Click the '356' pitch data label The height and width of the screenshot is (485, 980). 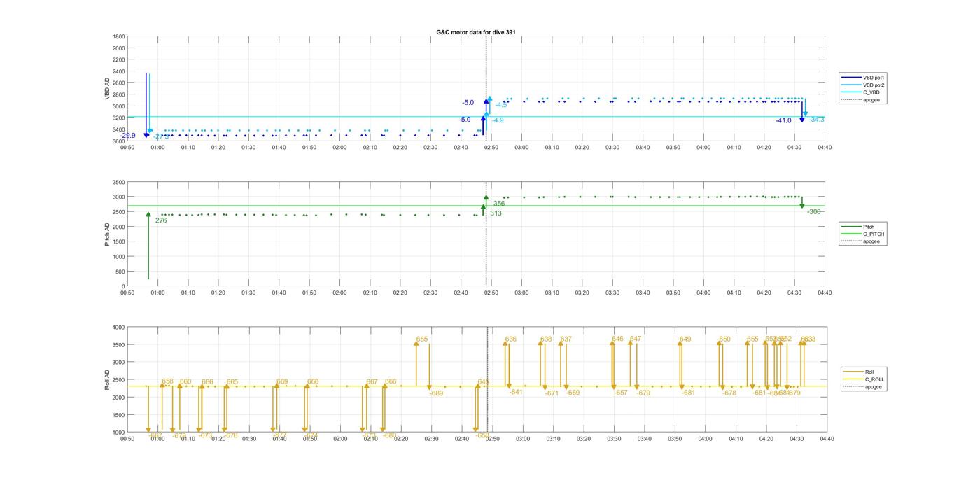tap(499, 204)
